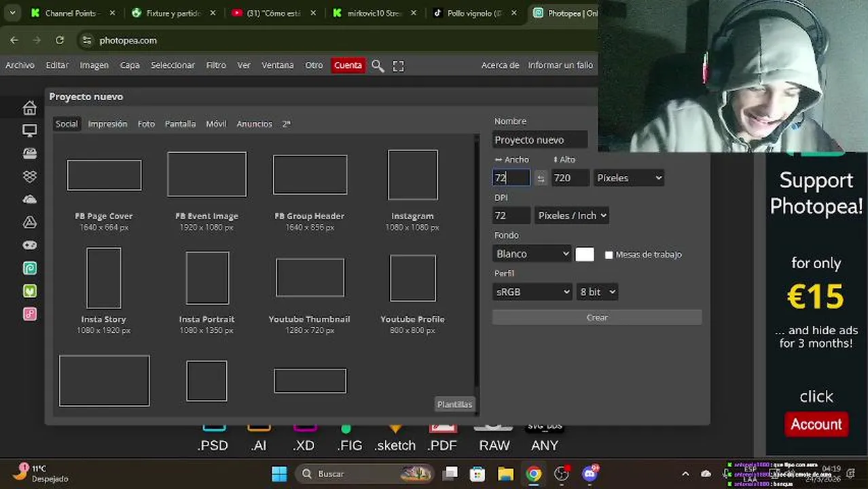The image size is (868, 489).
Task: Switch to Pantalla template tab
Action: pyautogui.click(x=180, y=124)
